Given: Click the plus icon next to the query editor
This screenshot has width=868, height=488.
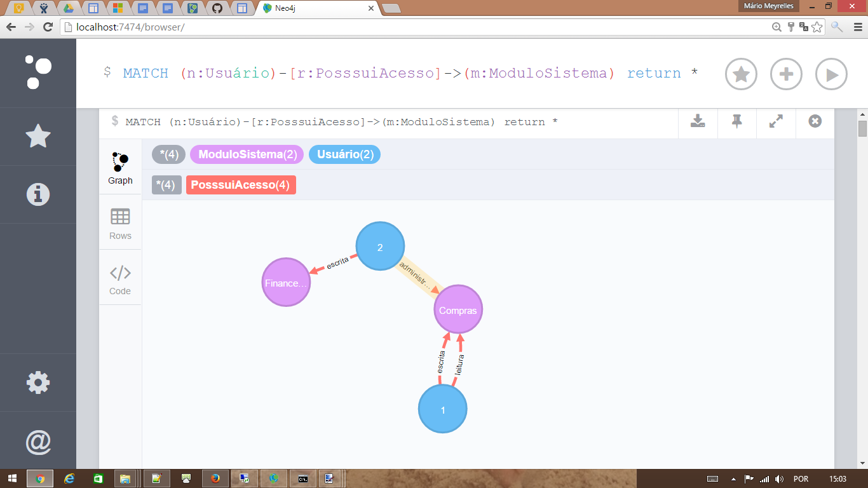Looking at the screenshot, I should 786,74.
